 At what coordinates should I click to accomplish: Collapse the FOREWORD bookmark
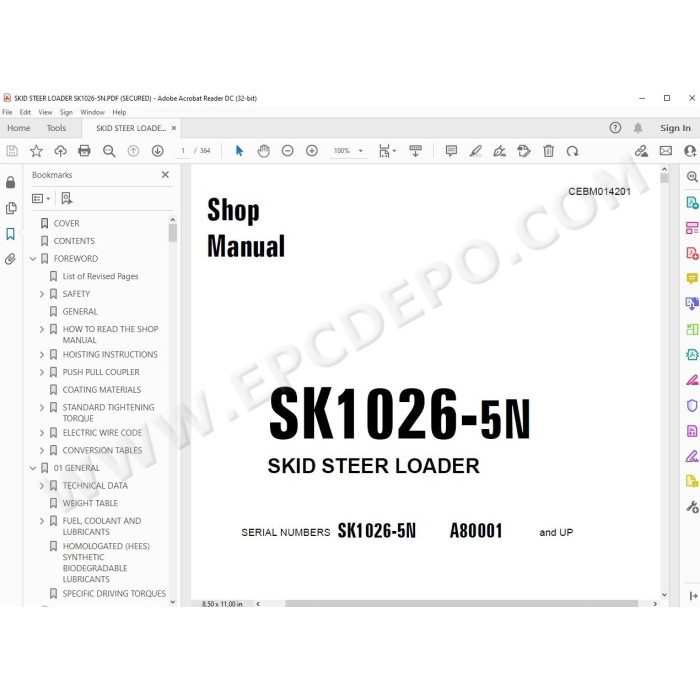[33, 258]
